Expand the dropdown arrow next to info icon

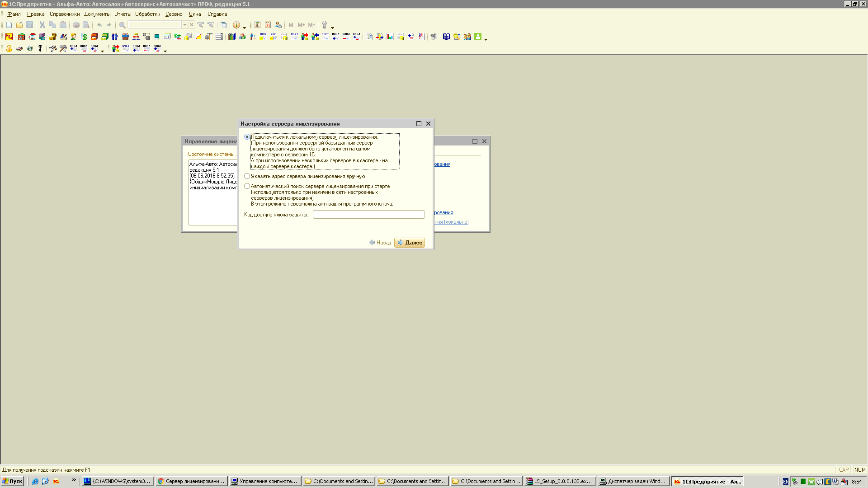point(245,28)
